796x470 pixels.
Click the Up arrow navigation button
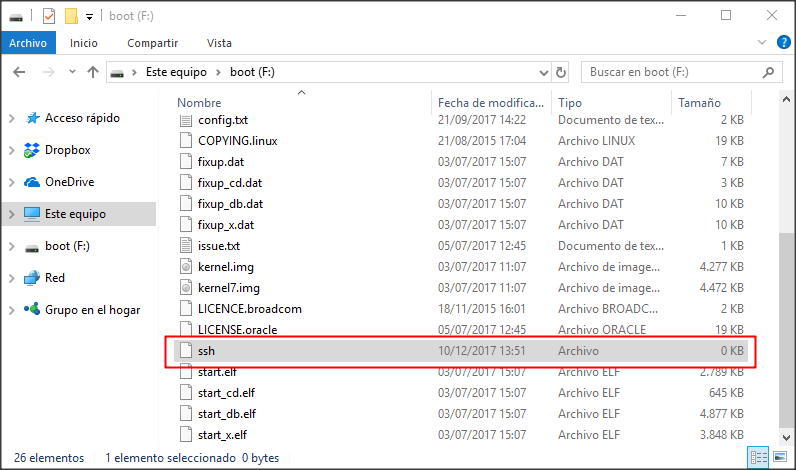click(x=93, y=73)
